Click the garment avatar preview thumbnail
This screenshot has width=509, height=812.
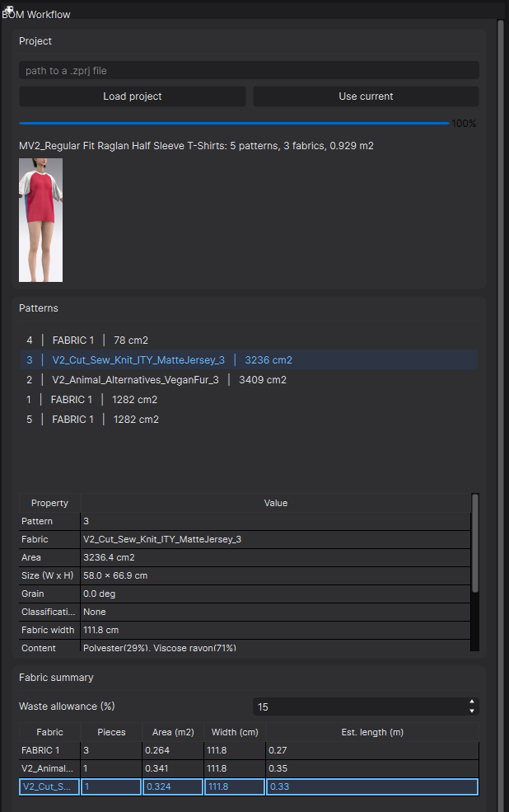pos(41,220)
